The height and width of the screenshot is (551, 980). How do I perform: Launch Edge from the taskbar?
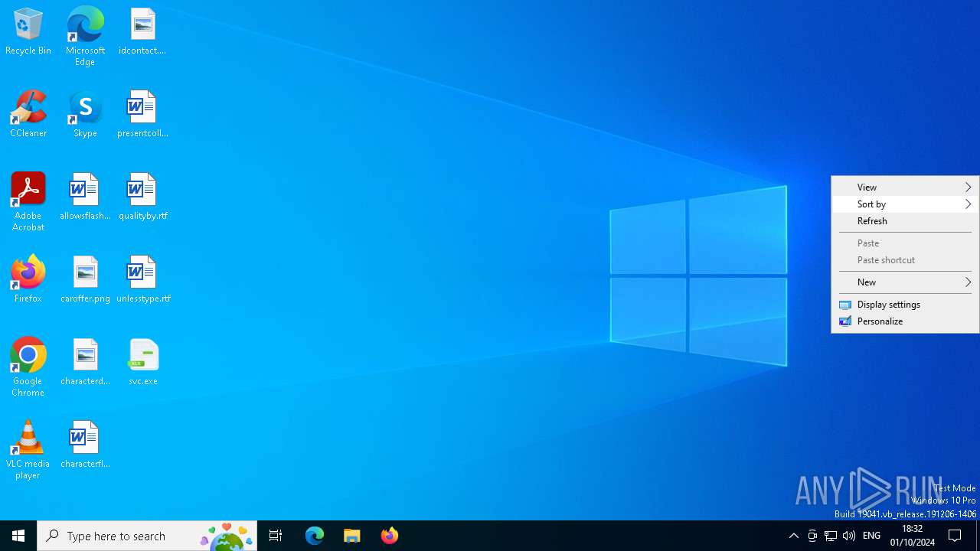[x=315, y=536]
